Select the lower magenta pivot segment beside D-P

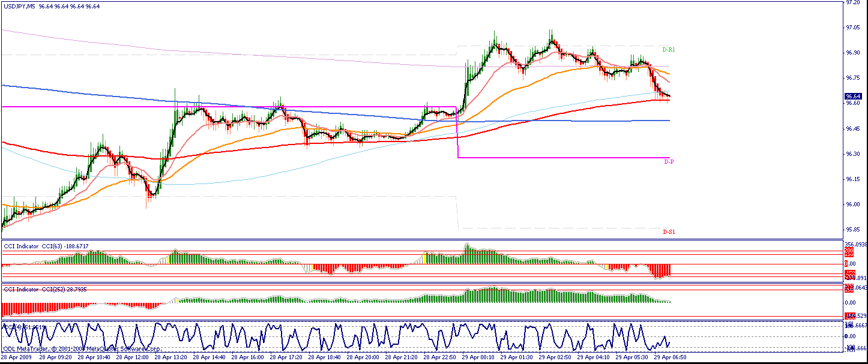click(564, 158)
